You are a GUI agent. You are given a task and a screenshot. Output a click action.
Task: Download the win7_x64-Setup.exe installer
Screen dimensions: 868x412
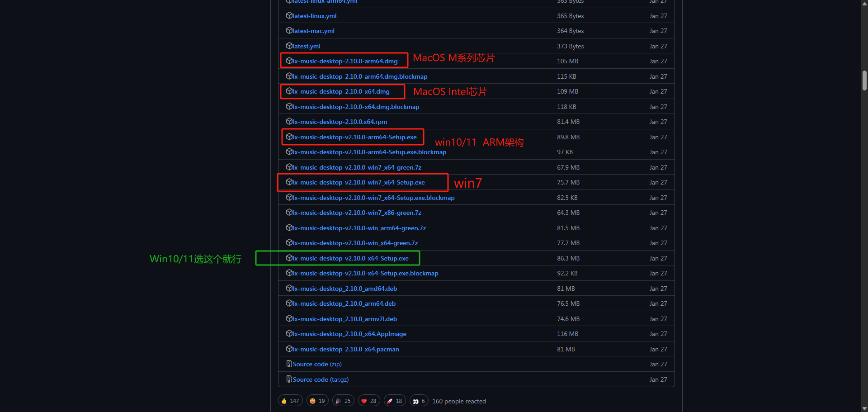click(359, 182)
